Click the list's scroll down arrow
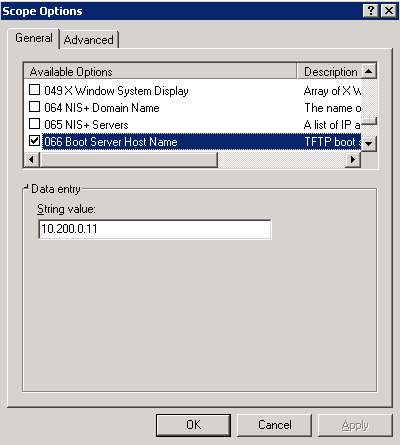 coord(369,144)
